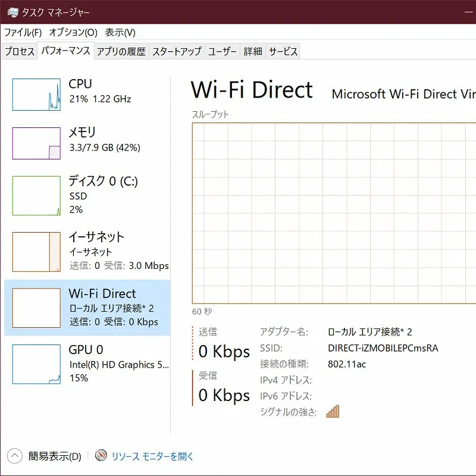Switch to the プロセス tab
This screenshot has width=476, height=476.
tap(20, 51)
